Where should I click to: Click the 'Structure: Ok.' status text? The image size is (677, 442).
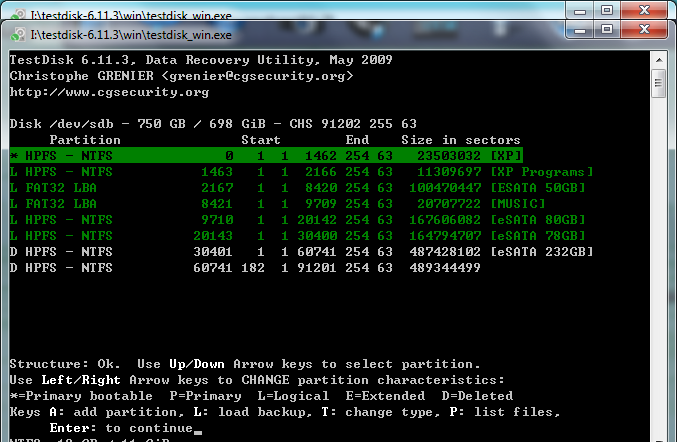(x=65, y=364)
